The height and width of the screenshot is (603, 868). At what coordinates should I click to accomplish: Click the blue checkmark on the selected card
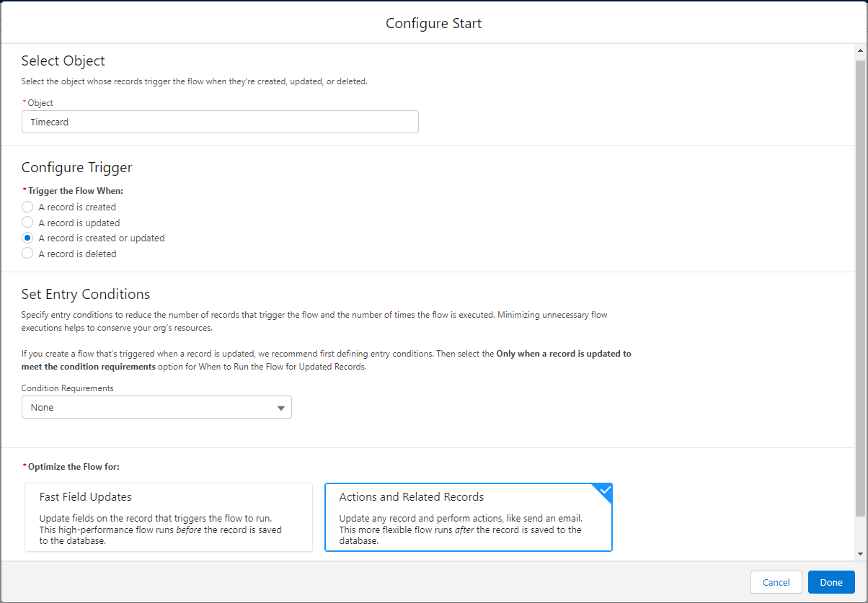click(x=605, y=490)
